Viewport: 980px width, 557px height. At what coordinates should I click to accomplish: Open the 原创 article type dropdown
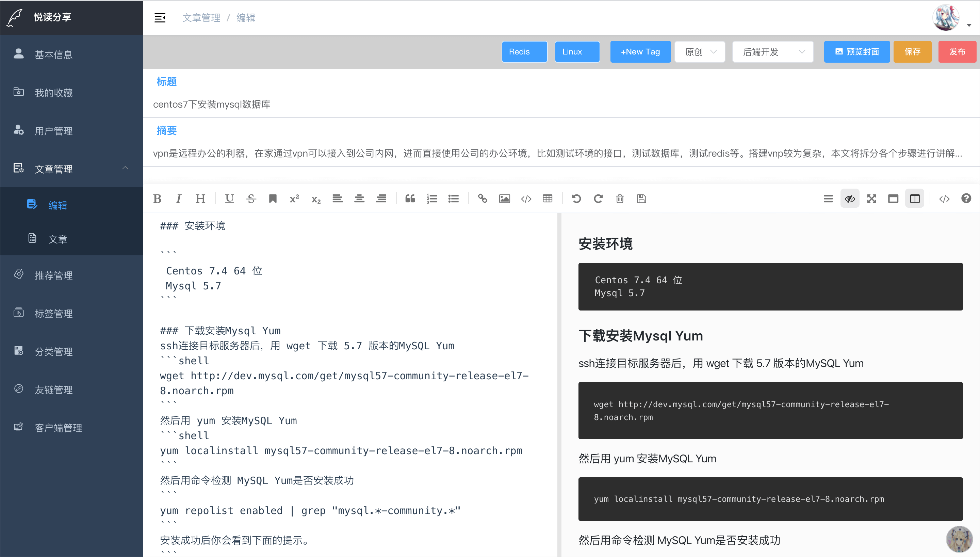click(700, 52)
